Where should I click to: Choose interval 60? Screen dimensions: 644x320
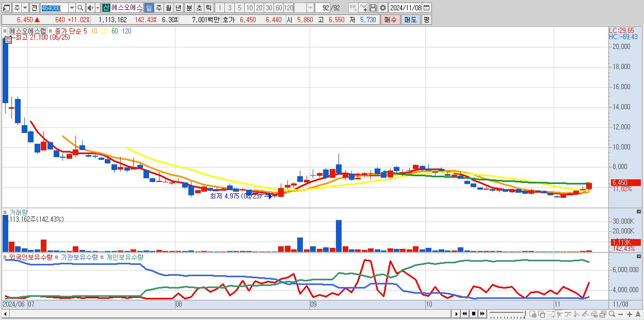coord(279,8)
